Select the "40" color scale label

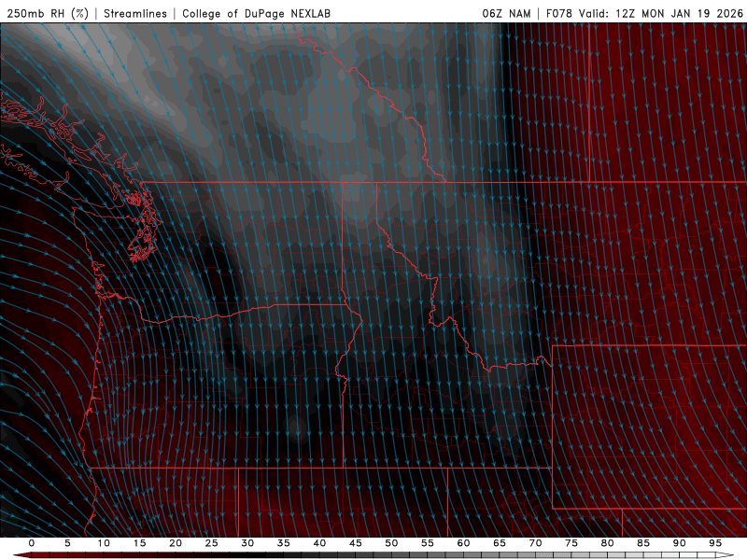[319, 543]
